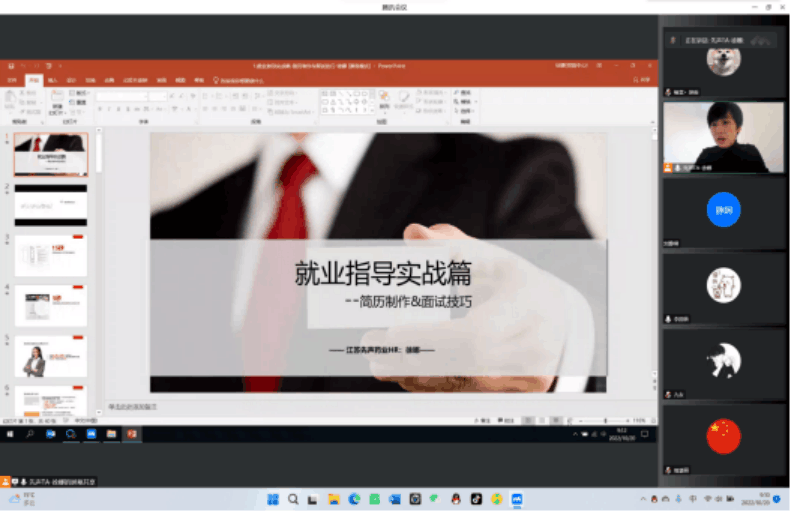
Task: Open Microsoft Edge from the taskbar
Action: 354,499
